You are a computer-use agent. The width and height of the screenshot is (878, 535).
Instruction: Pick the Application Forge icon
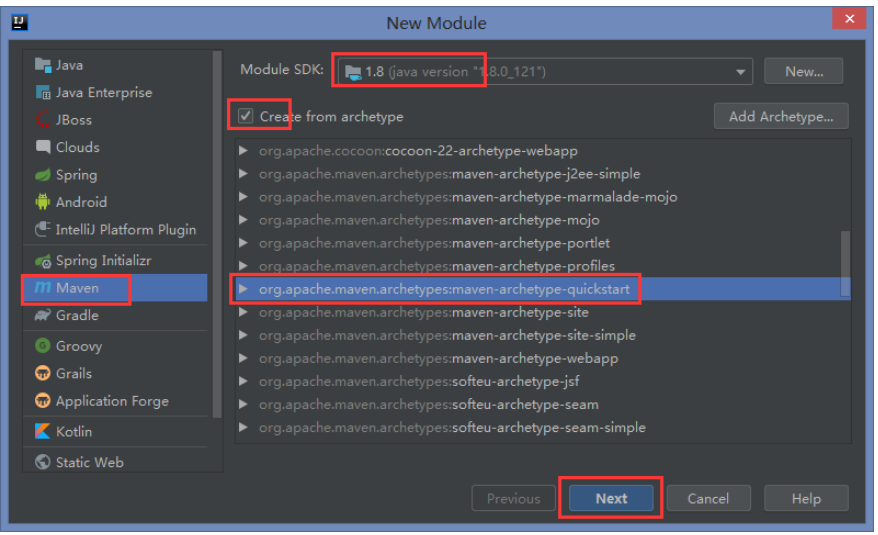[x=43, y=401]
